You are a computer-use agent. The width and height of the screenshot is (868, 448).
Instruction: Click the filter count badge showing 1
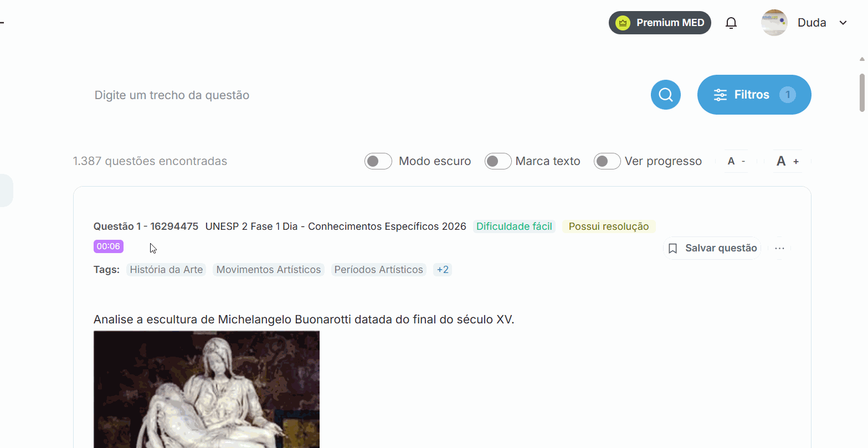coord(788,95)
